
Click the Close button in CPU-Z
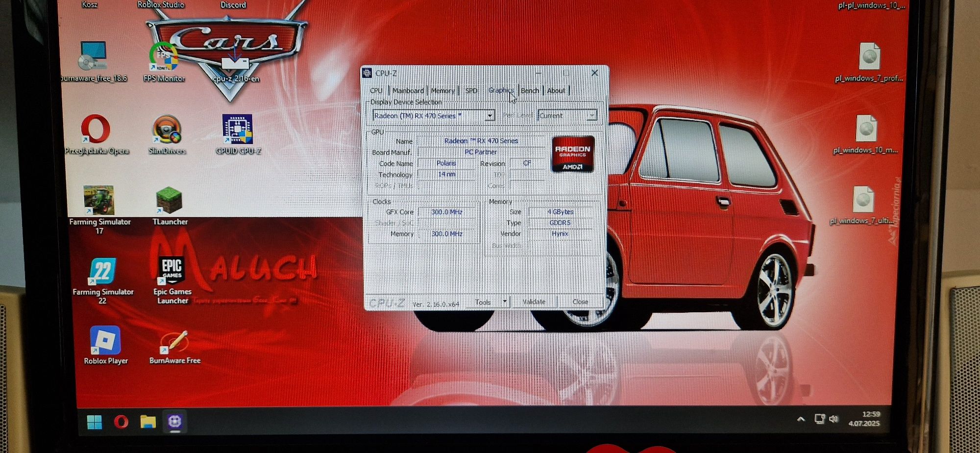pos(580,302)
